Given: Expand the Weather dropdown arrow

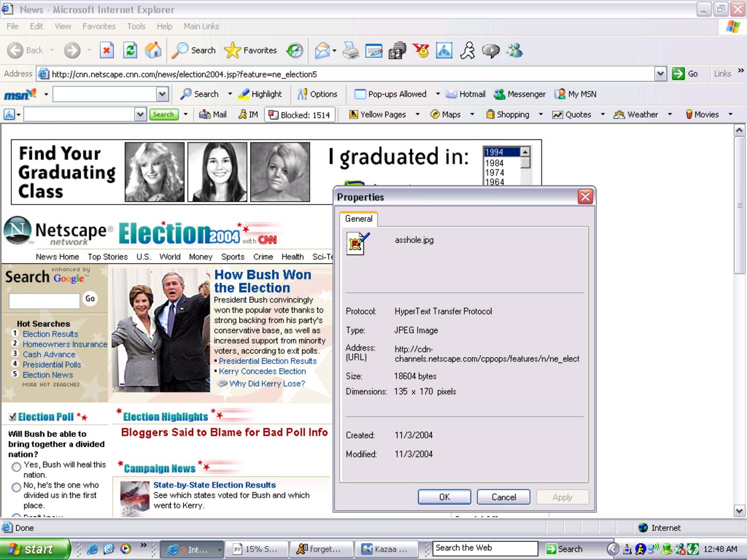Looking at the screenshot, I should tap(670, 115).
